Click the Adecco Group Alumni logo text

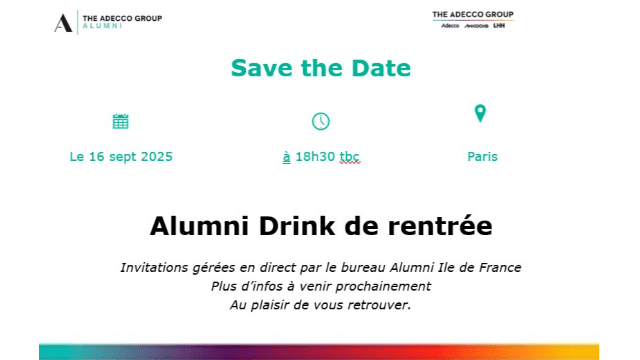122,22
